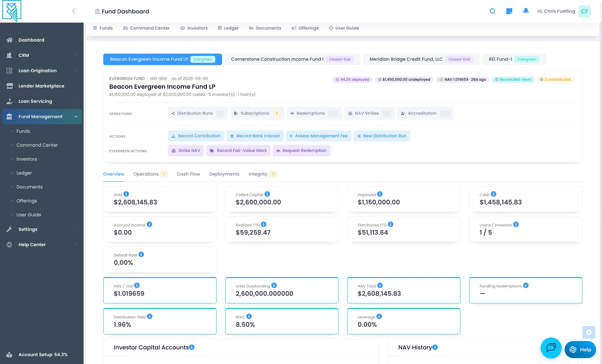
Task: Select Cornerstone Construction Income Fund I
Action: click(292, 59)
